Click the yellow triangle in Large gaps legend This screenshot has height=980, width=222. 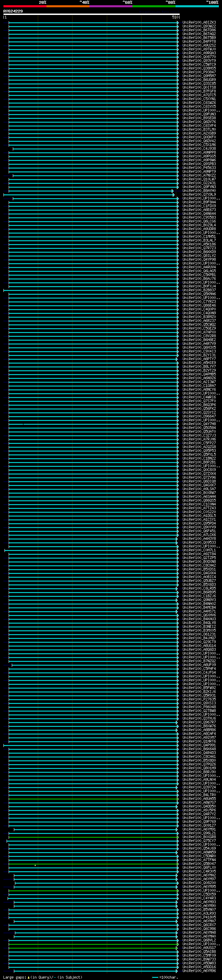click(x=28, y=977)
